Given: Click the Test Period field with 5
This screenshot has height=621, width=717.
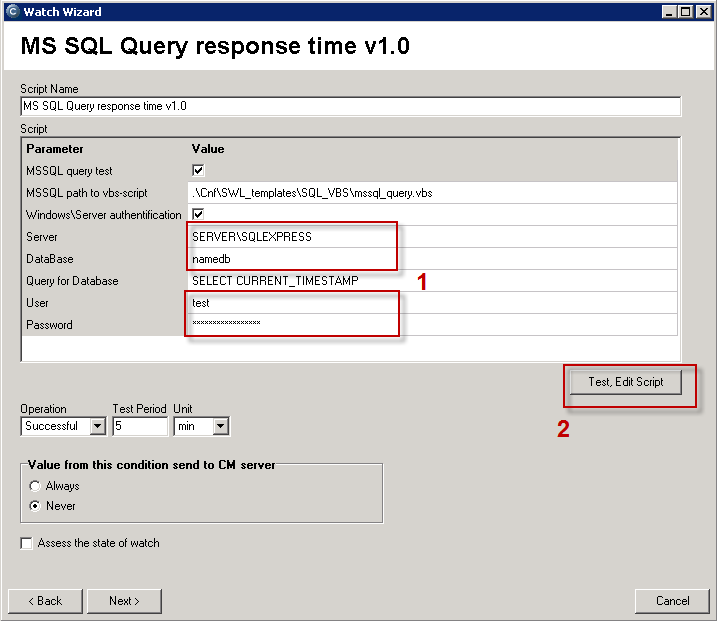Looking at the screenshot, I should tap(140, 426).
